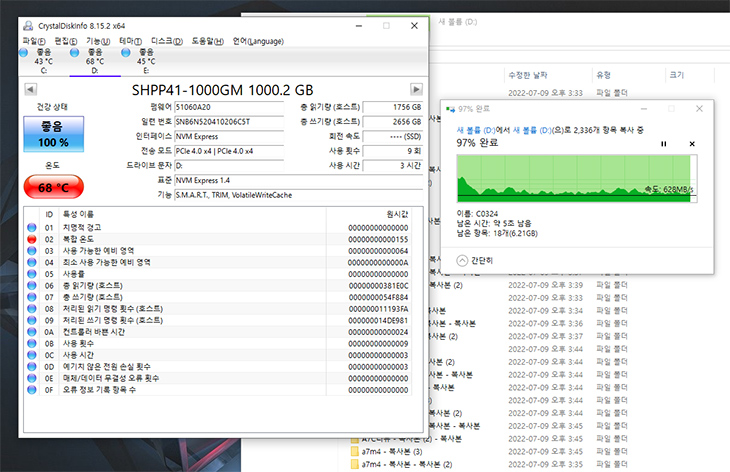Open the 도움말(H) menu
The height and width of the screenshot is (472, 730).
point(208,41)
